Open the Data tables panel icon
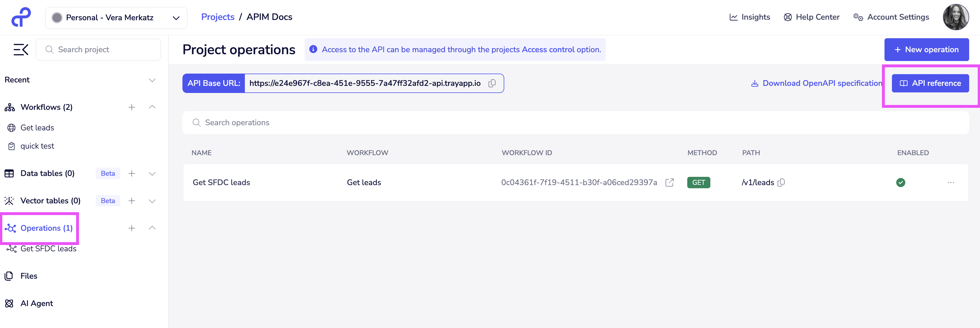The width and height of the screenshot is (980, 328). pyautogui.click(x=9, y=173)
